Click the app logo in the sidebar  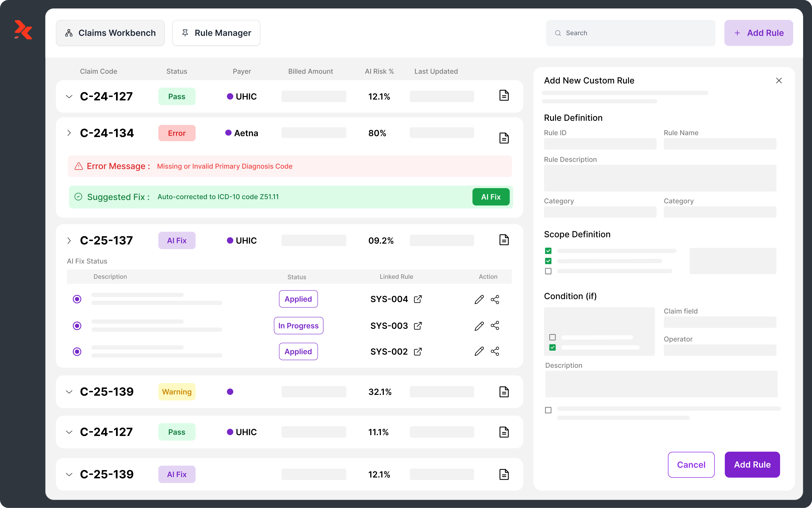click(x=23, y=30)
